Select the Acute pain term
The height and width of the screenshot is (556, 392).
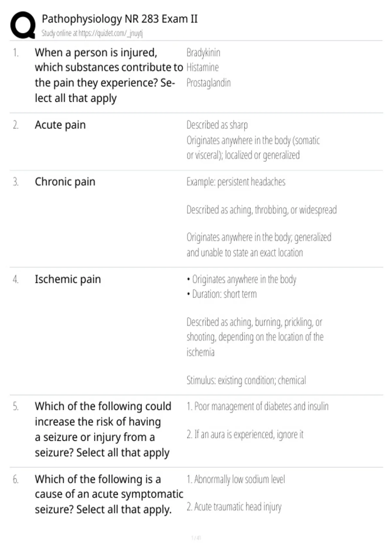[x=60, y=125]
